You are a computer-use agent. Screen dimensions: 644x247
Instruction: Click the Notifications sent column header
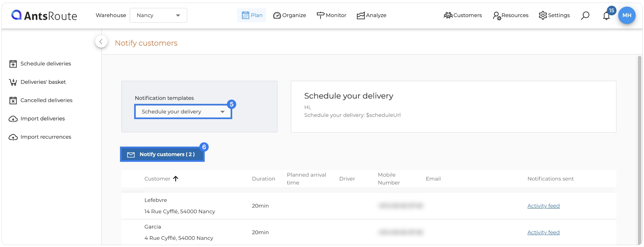click(x=550, y=179)
